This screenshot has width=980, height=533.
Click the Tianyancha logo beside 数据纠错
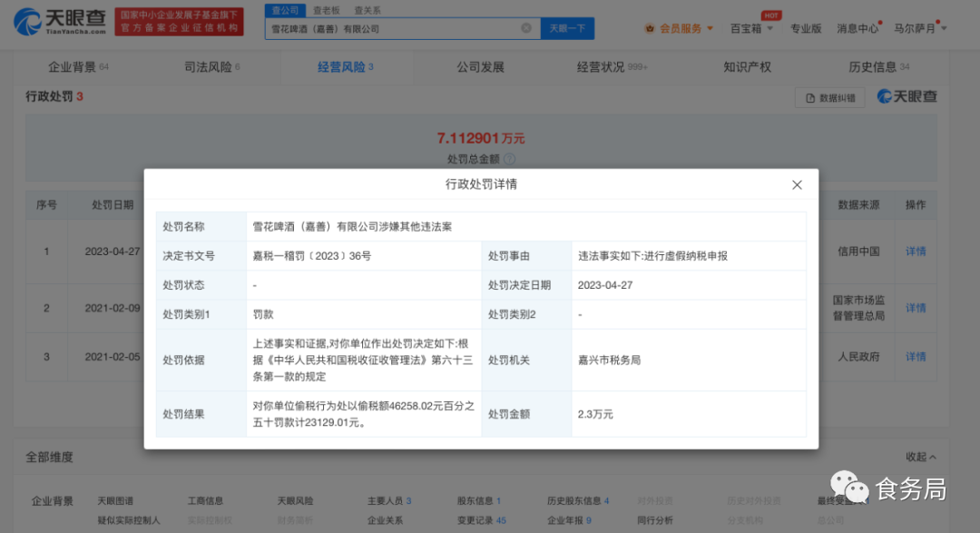[906, 96]
